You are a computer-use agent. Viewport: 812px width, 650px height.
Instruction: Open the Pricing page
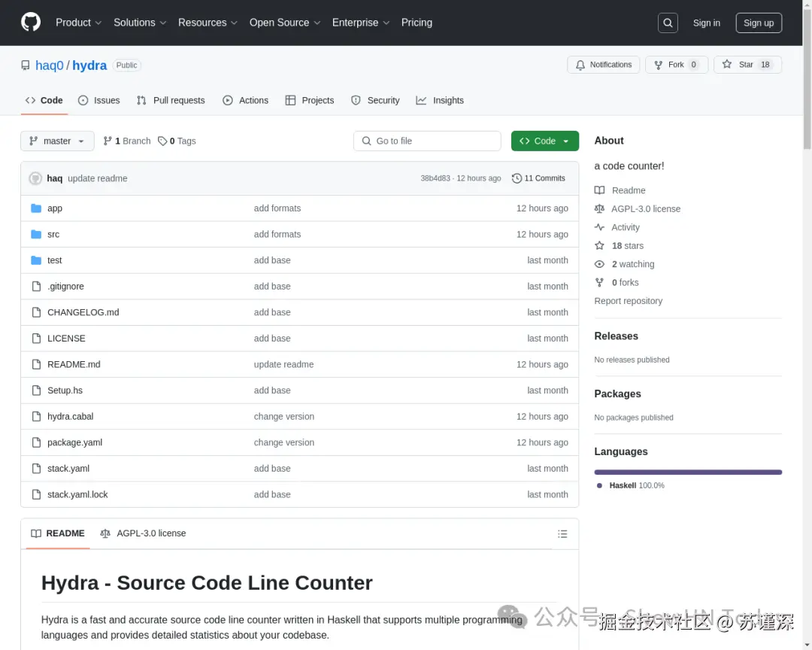click(417, 23)
